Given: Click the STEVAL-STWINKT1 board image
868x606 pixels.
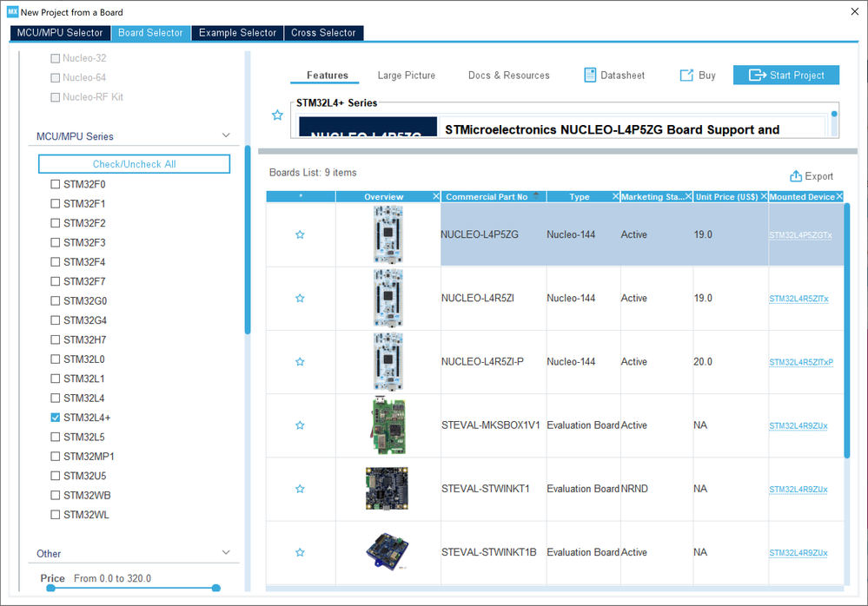Looking at the screenshot, I should pos(387,489).
